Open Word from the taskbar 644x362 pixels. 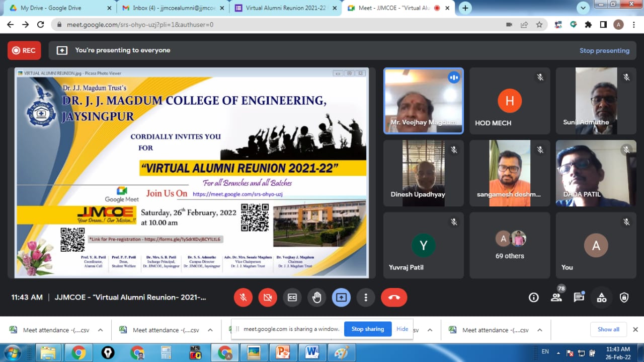(312, 352)
